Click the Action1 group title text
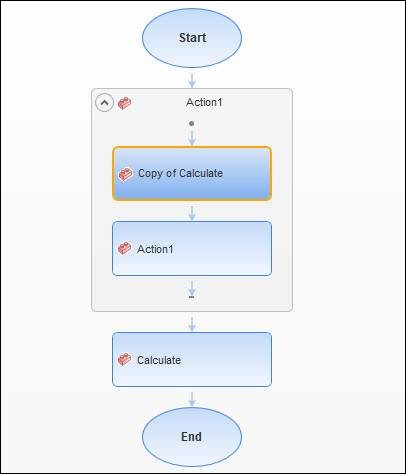 [204, 102]
